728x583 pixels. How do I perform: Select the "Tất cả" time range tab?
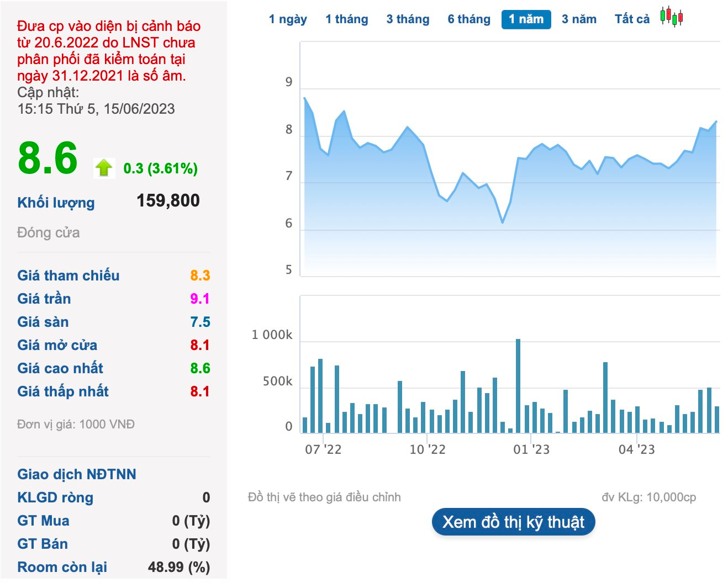(632, 19)
